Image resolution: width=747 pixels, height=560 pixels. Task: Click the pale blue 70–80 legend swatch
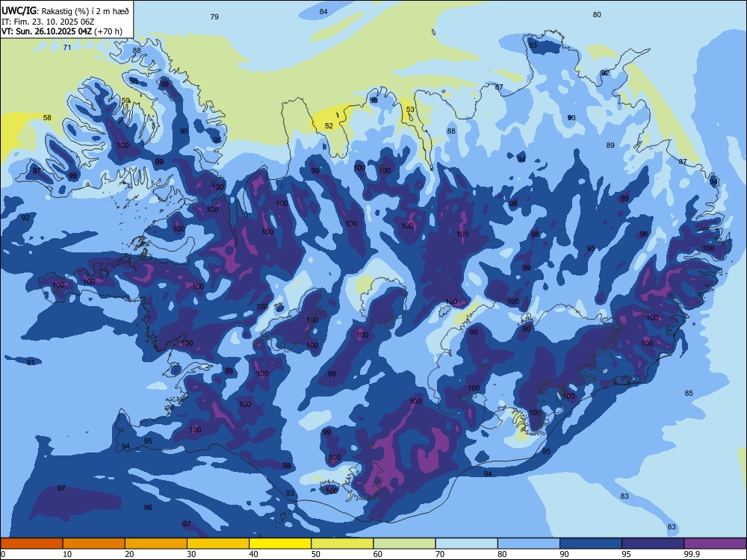pyautogui.click(x=466, y=544)
